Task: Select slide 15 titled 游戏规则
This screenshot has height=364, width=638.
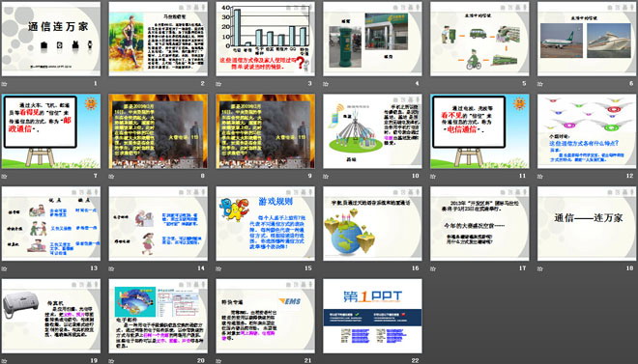Action: point(265,223)
